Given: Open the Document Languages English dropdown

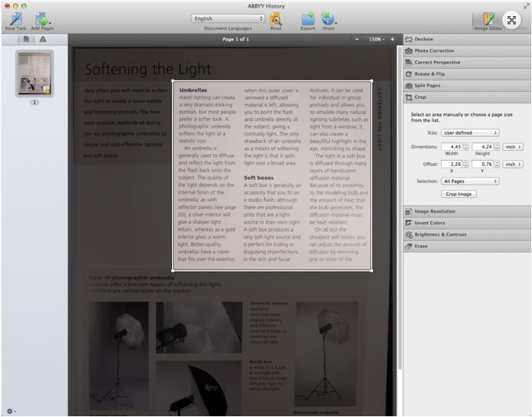Looking at the screenshot, I should [x=227, y=18].
